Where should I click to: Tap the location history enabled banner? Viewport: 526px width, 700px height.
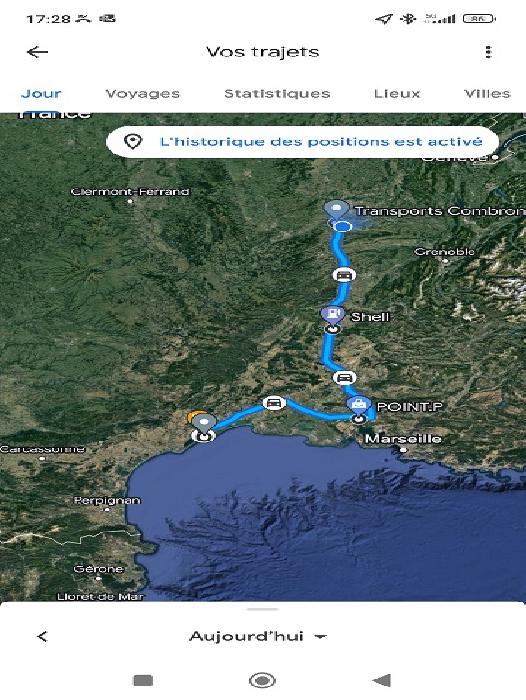(x=302, y=142)
